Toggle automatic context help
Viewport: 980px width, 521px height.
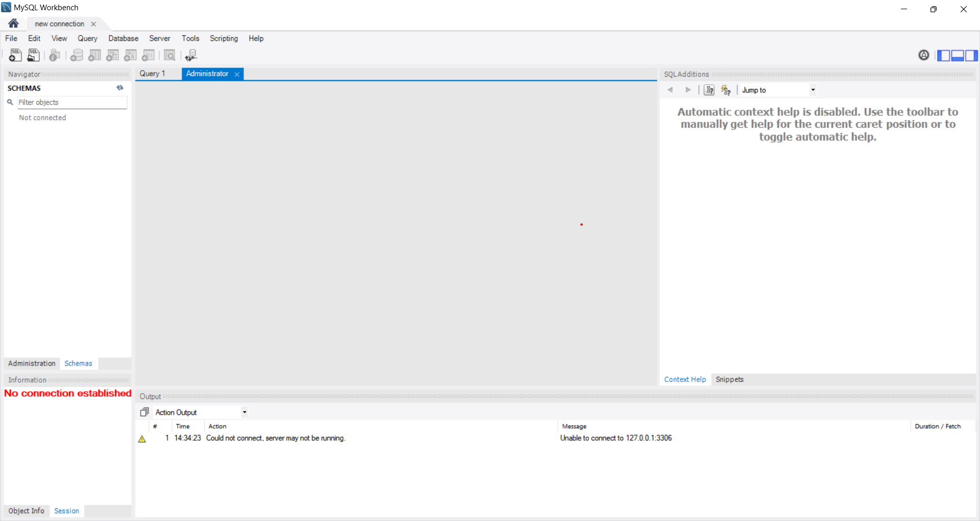tap(726, 90)
